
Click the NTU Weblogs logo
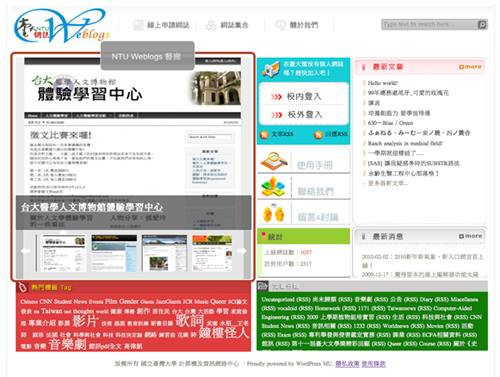pos(62,26)
